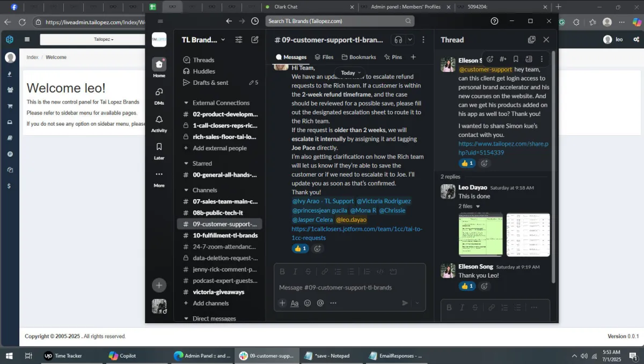
Task: Open Slack help question mark icon
Action: (494, 21)
